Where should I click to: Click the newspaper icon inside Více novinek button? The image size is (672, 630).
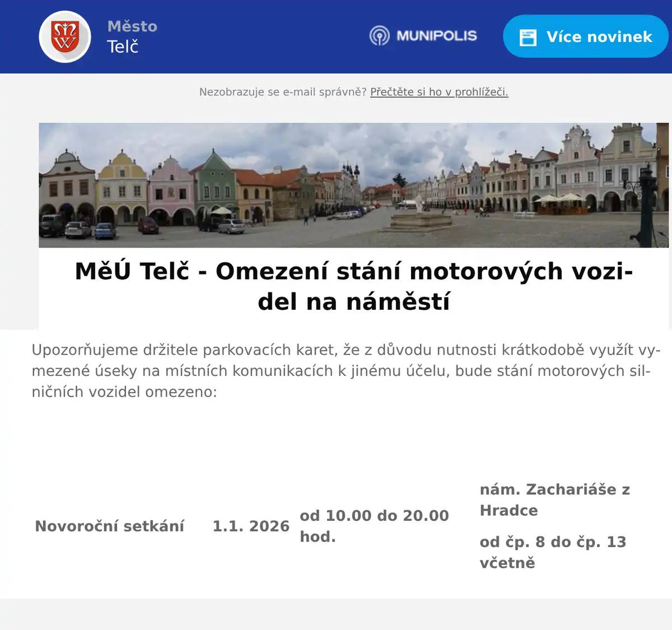click(527, 37)
